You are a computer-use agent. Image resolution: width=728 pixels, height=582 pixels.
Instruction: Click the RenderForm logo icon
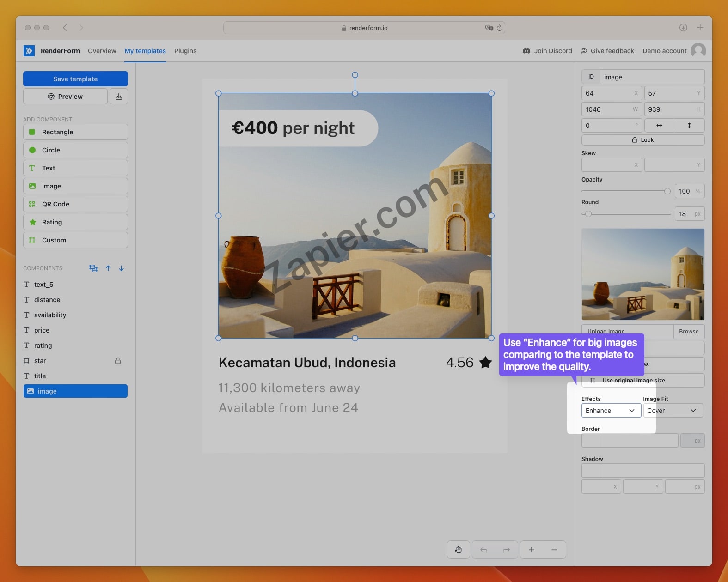pos(29,51)
